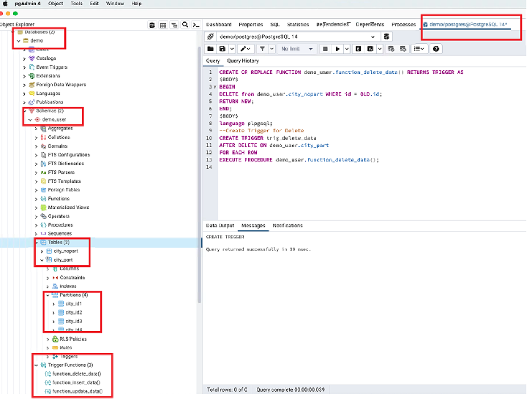
Task: Click the function_delete_data() function icon
Action: (x=48, y=374)
